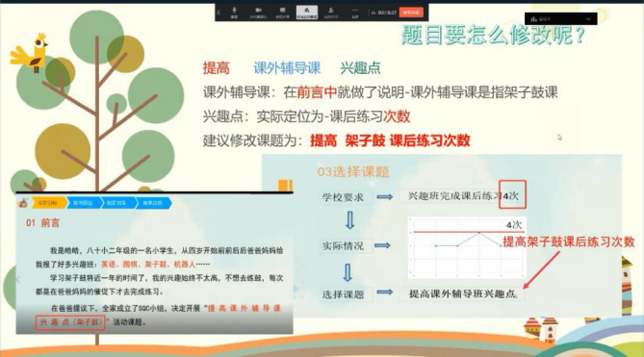Screen dimensions: 644x357
Task: Open the screen share option icon
Action: click(x=283, y=13)
